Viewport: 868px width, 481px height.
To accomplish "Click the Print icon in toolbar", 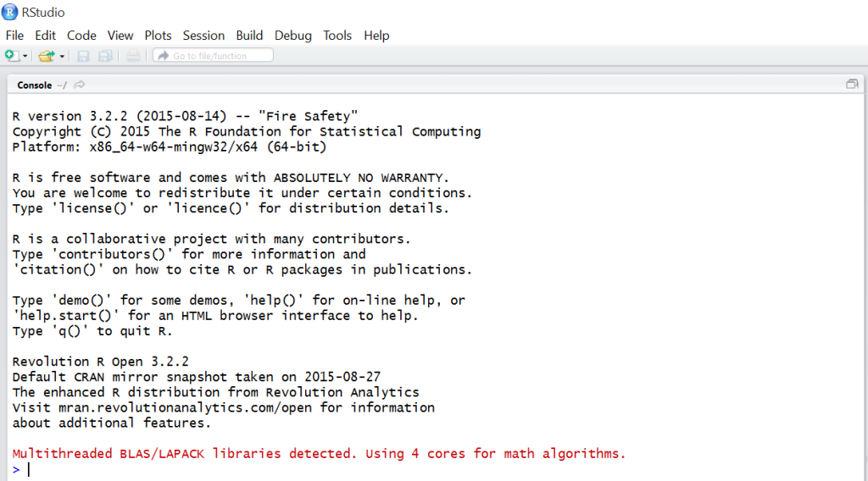I will click(x=133, y=56).
